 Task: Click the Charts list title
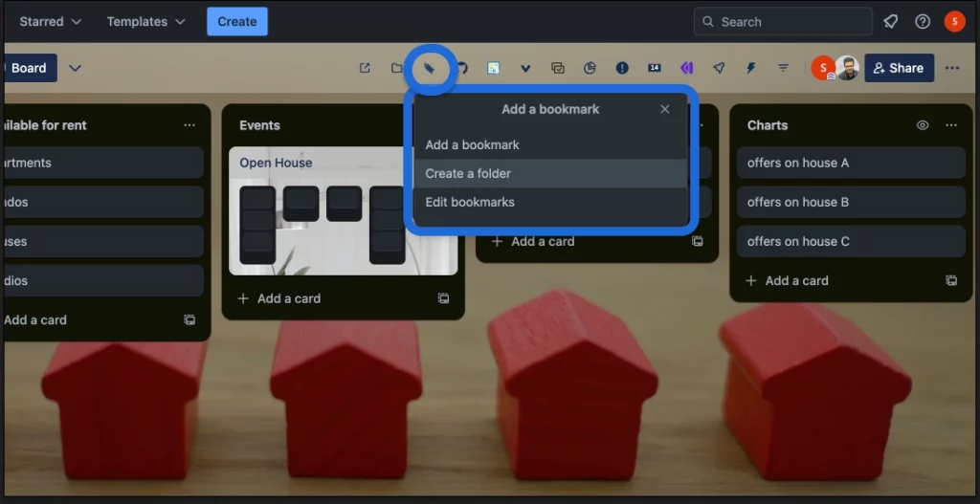768,125
